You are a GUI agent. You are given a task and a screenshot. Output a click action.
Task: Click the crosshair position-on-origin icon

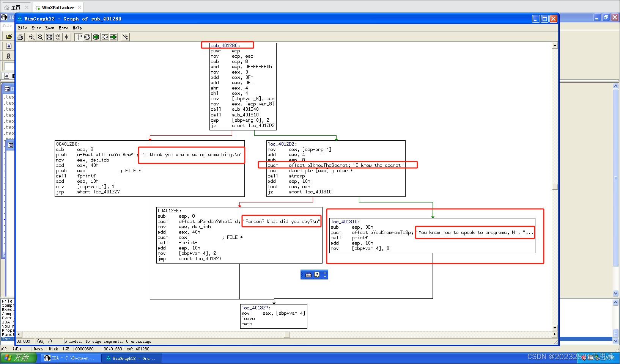[x=67, y=37]
